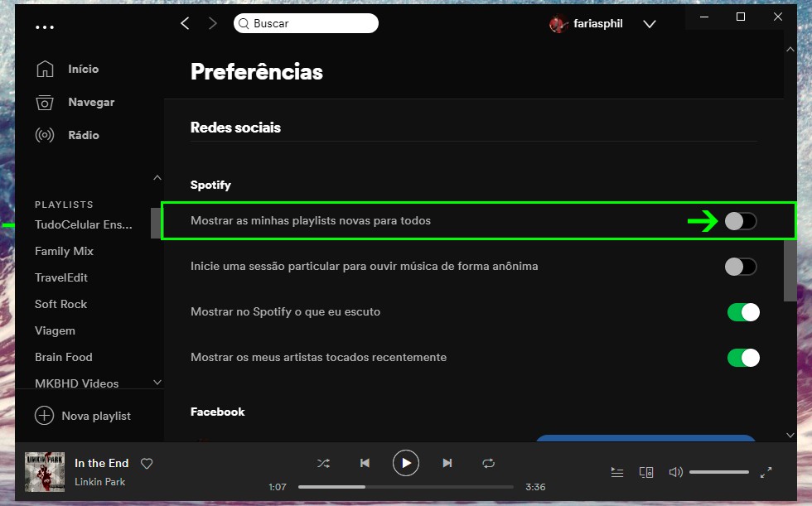Go back with the left arrow
The height and width of the screenshot is (506, 812).
185,23
